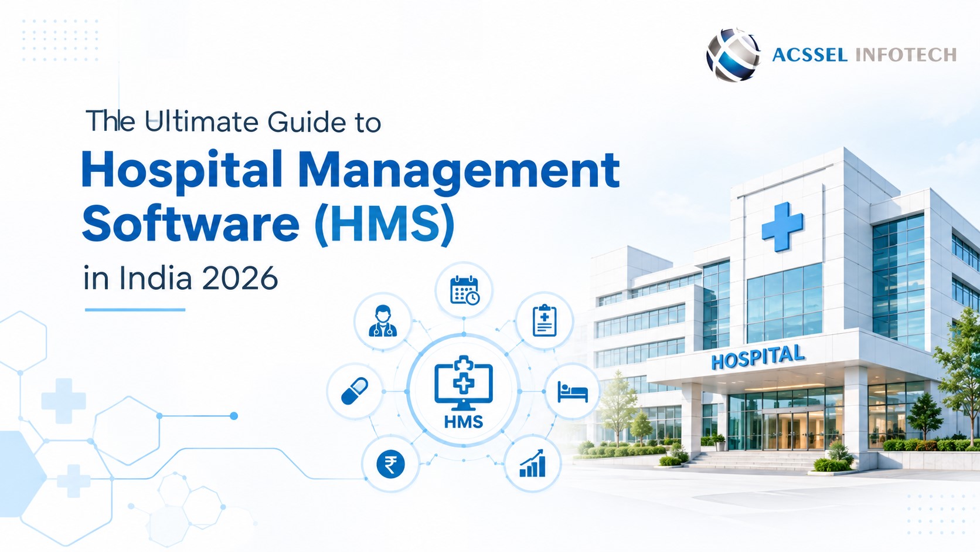Click the Acssel Infotech globe logo
This screenshot has height=552, width=980.
[733, 55]
